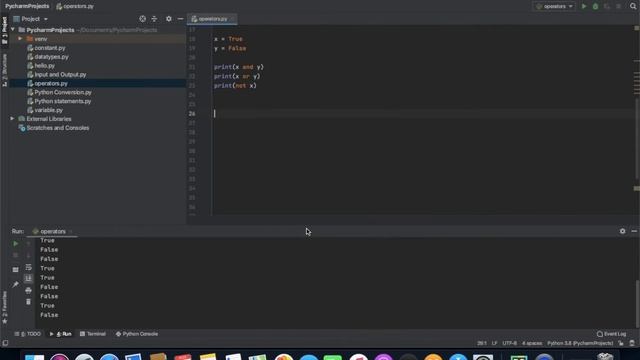Viewport: 640px width, 360px height.
Task: Toggle scroll to end in Run console
Action: click(x=28, y=278)
